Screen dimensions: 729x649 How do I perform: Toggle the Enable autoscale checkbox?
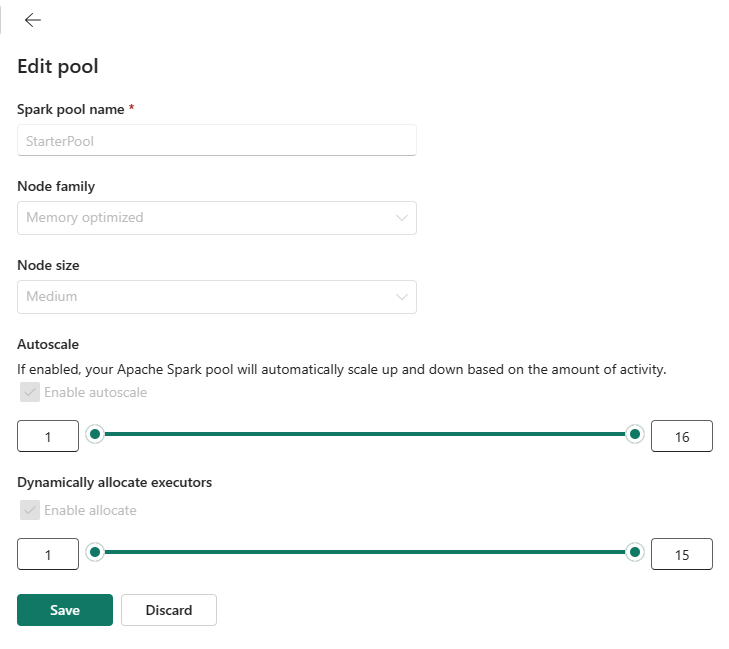coord(31,393)
